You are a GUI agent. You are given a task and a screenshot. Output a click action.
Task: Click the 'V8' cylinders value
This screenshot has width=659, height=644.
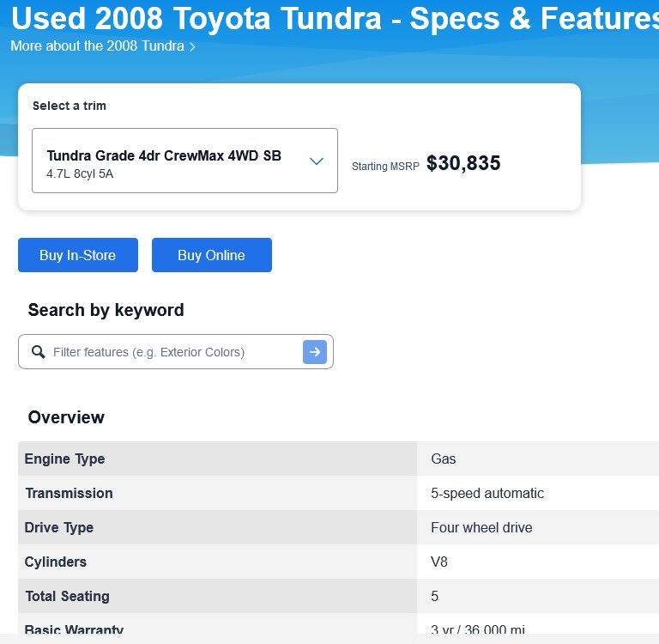(x=439, y=562)
